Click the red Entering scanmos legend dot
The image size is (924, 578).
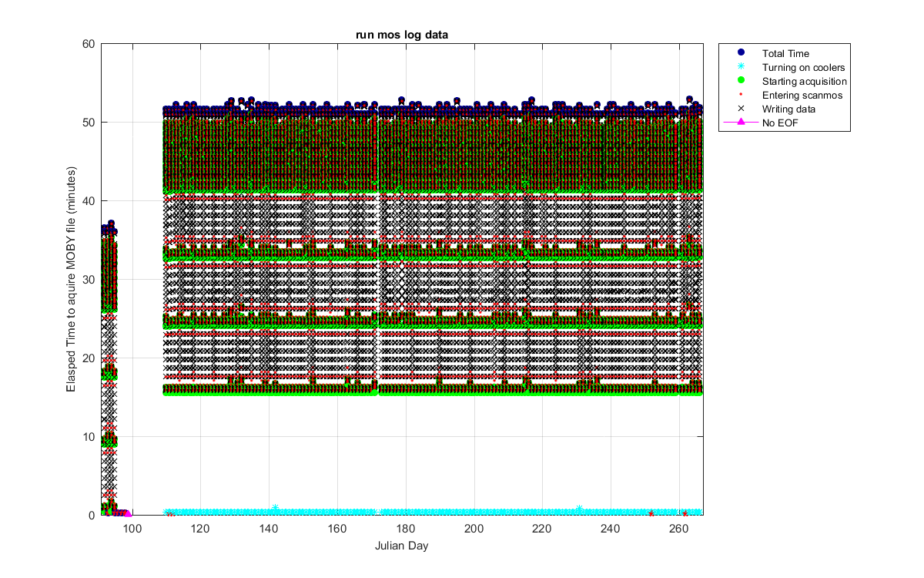pyautogui.click(x=740, y=95)
